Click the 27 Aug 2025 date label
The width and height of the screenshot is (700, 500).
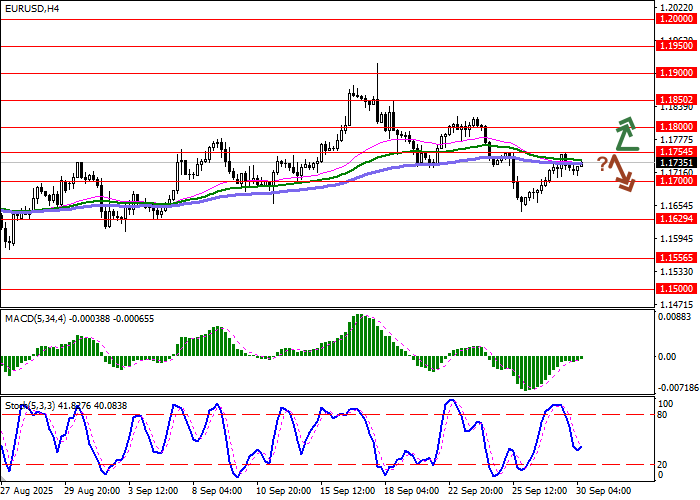click(x=29, y=492)
